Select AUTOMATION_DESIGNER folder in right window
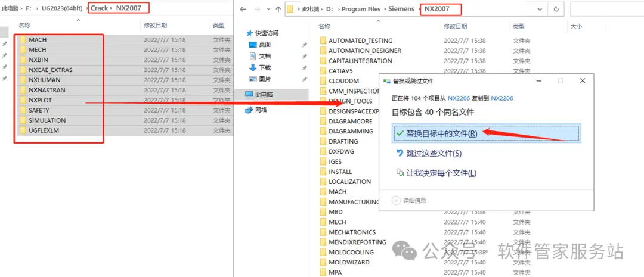 [x=365, y=51]
